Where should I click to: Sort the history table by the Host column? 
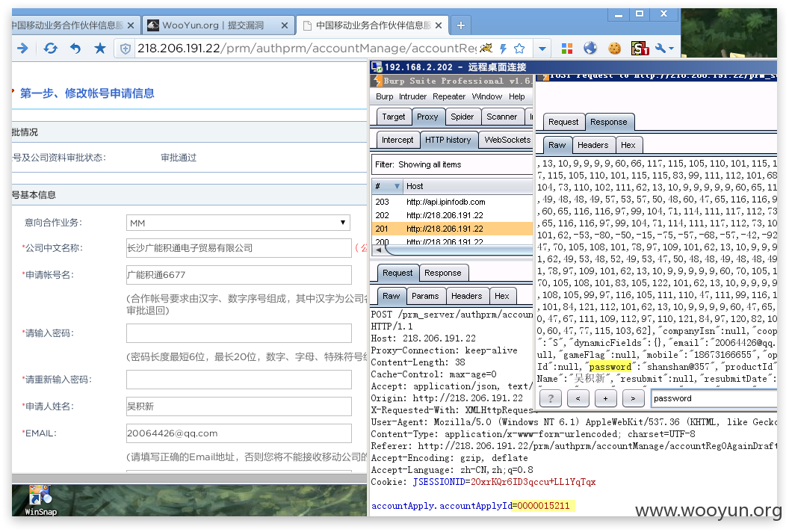(x=468, y=186)
